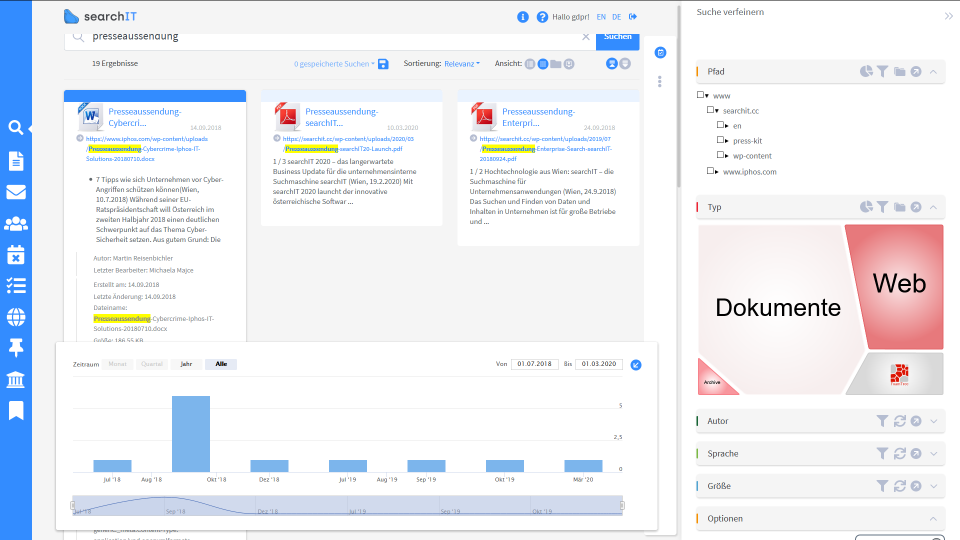Tick the www.iphos.com checkbox
Image resolution: width=960 pixels, height=540 pixels.
coord(710,171)
